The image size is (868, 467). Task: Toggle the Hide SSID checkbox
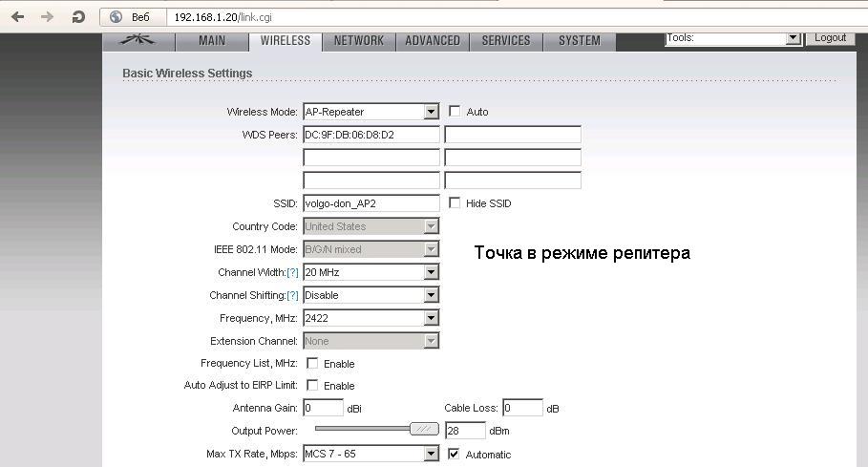tap(455, 203)
